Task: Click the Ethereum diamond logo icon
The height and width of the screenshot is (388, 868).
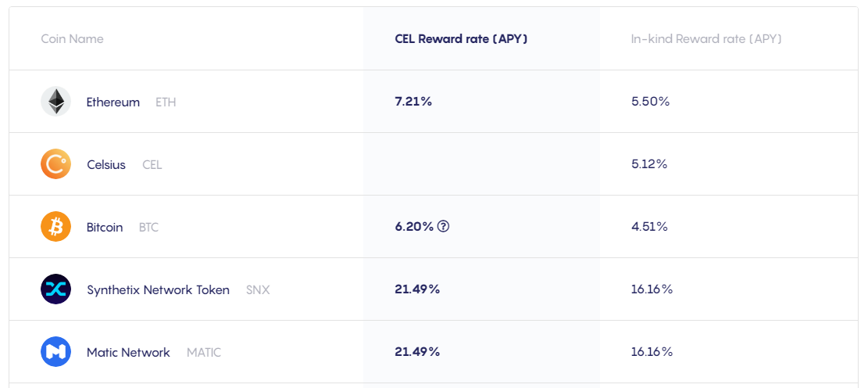Action: coord(56,102)
